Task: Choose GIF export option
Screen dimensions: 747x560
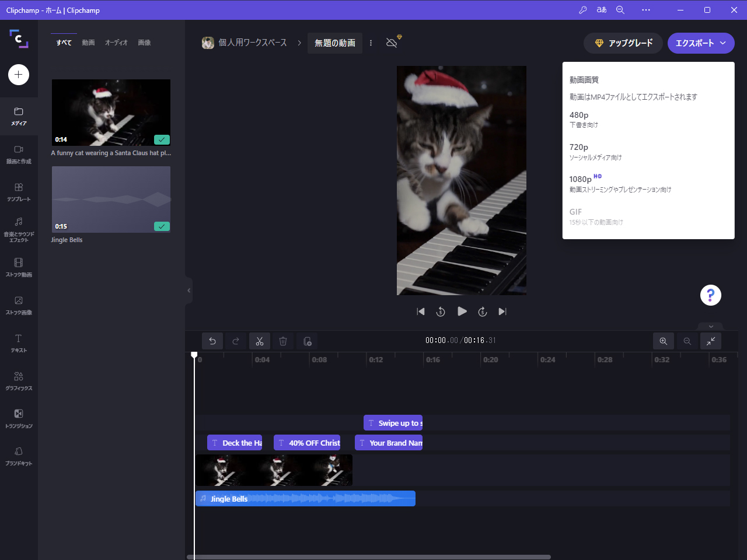Action: click(x=648, y=216)
